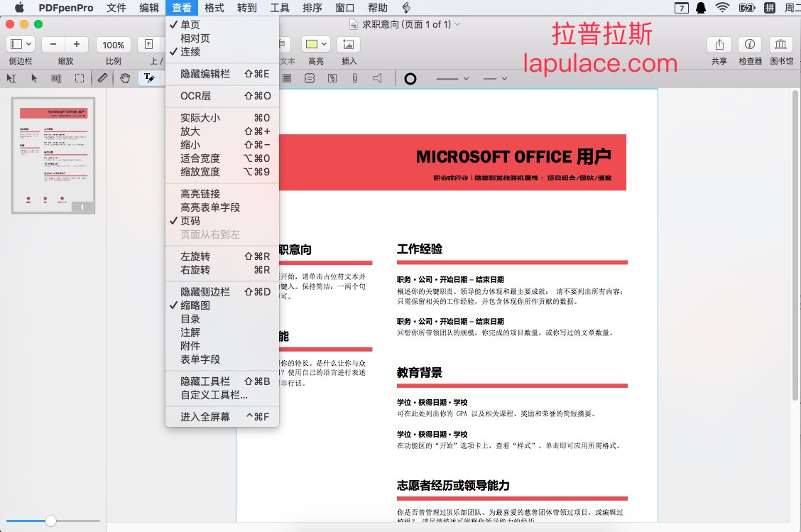The height and width of the screenshot is (532, 801).
Task: Open the 帮助 menu
Action: click(x=378, y=8)
